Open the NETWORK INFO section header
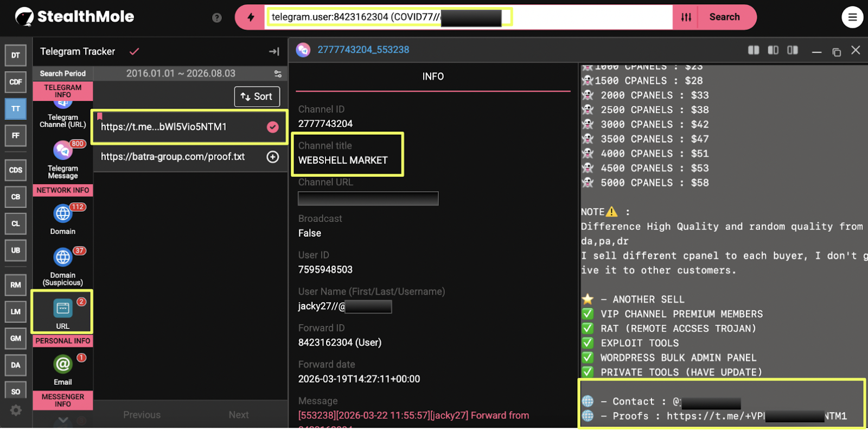Screen dimensions: 868x431 coord(63,191)
